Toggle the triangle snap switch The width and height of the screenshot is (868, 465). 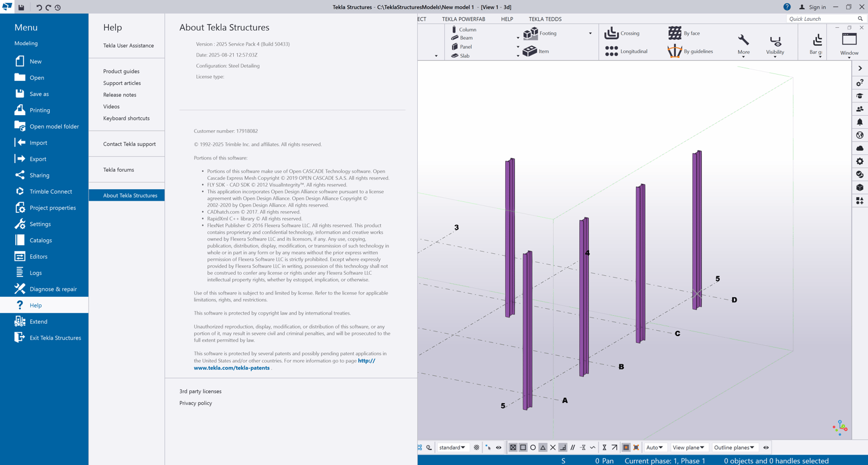pos(543,448)
